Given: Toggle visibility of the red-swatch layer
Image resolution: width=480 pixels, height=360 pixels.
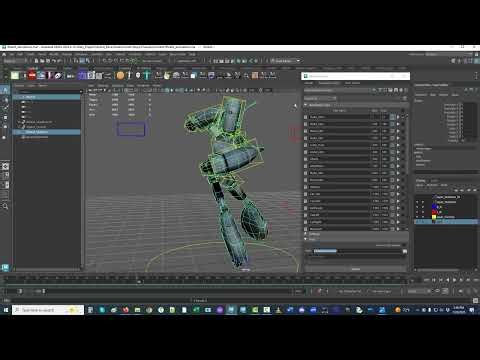Looking at the screenshot, I should pos(417,212).
